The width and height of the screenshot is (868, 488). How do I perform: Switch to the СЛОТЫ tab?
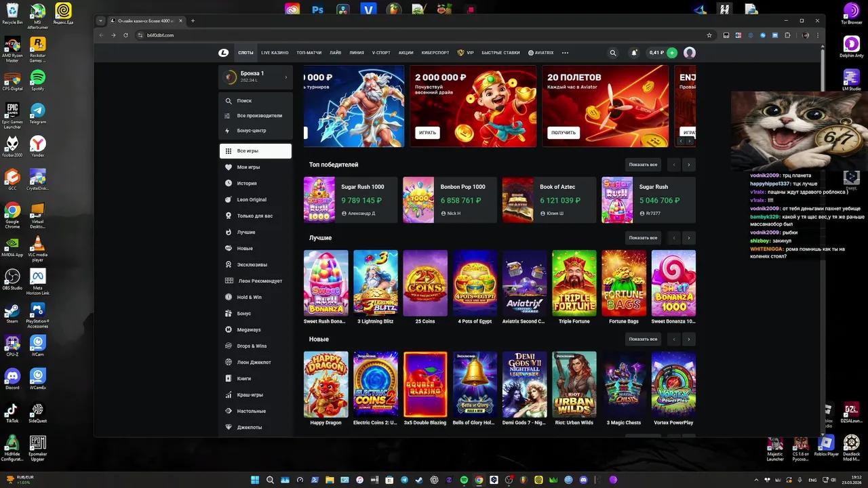[245, 53]
